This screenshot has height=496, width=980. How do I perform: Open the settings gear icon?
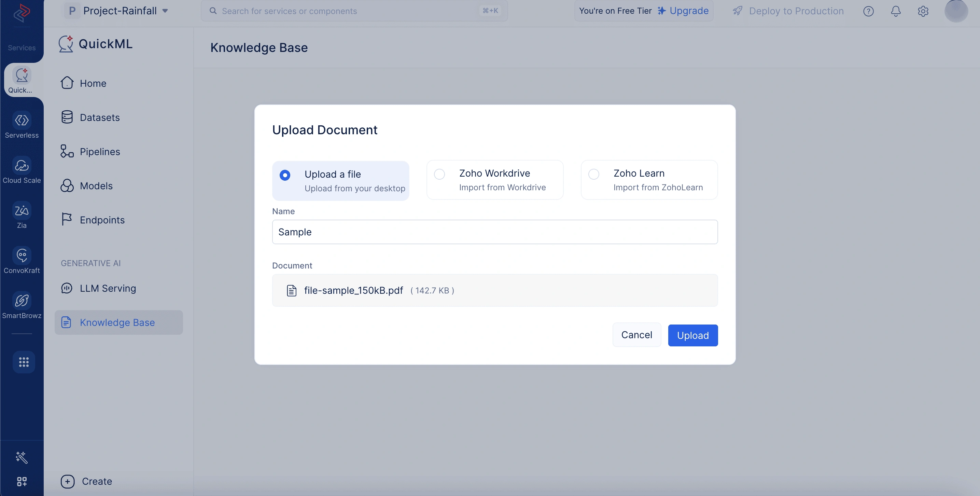(x=923, y=11)
